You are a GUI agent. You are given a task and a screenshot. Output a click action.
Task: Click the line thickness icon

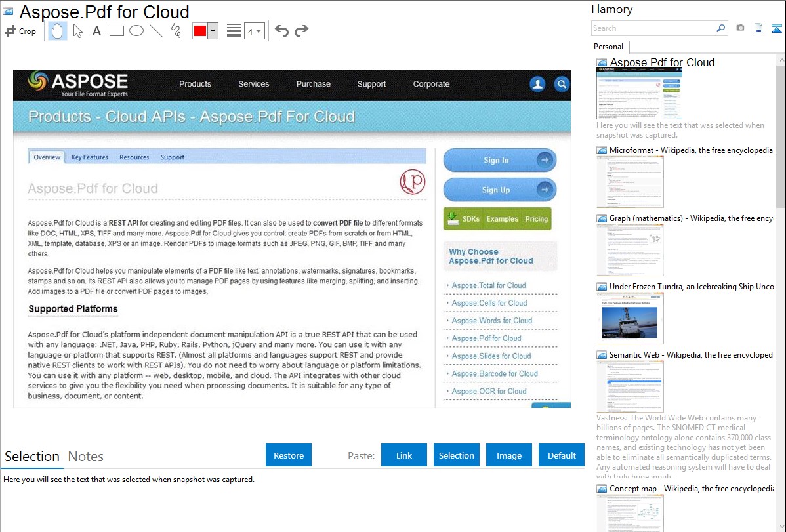pyautogui.click(x=234, y=31)
